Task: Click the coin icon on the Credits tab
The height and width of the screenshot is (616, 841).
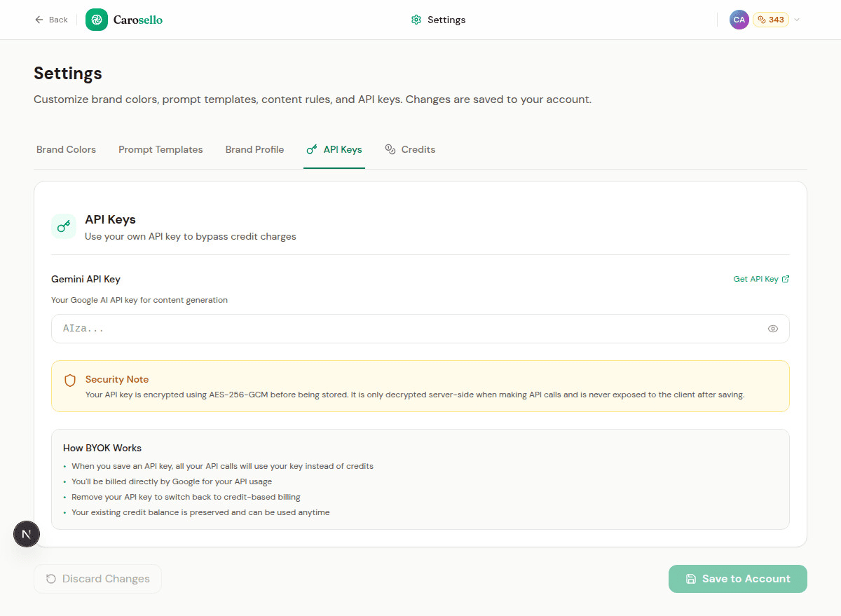Action: tap(390, 149)
